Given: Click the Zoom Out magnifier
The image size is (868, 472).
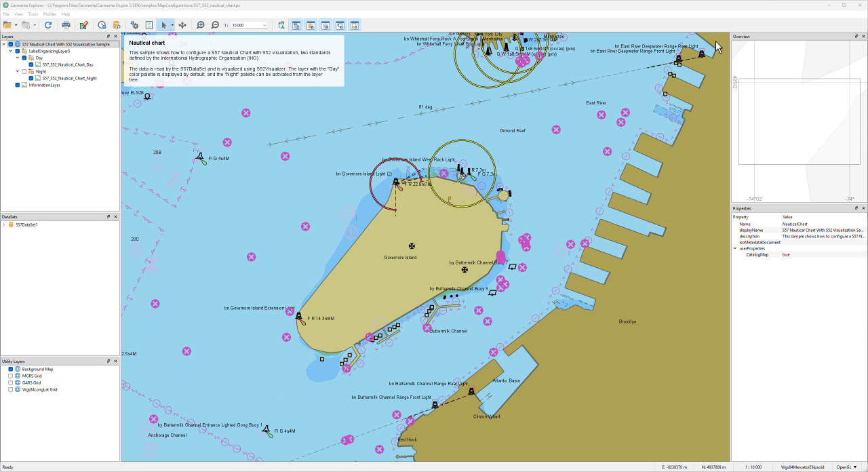Looking at the screenshot, I should pos(215,25).
